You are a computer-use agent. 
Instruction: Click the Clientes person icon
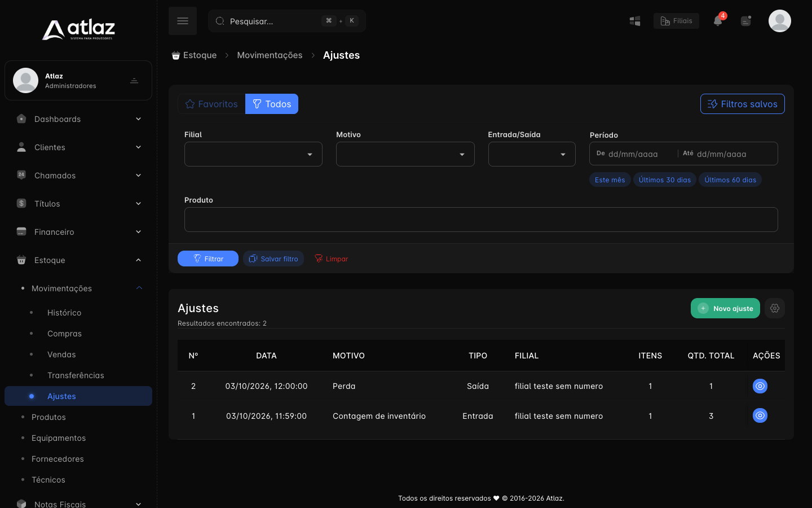coord(21,147)
